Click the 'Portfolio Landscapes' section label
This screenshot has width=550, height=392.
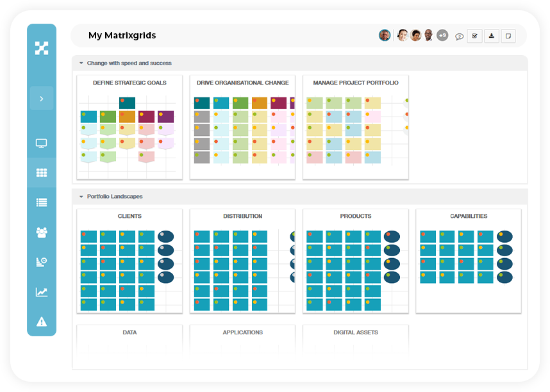[115, 197]
